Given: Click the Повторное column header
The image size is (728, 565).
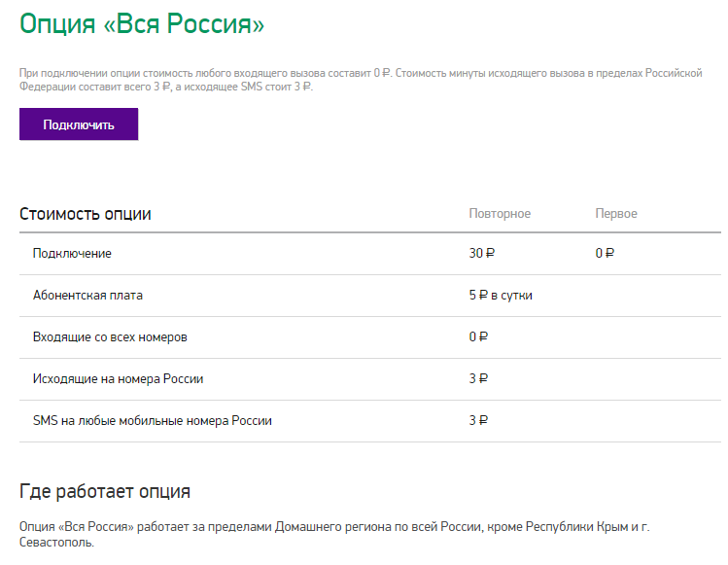Looking at the screenshot, I should (500, 214).
